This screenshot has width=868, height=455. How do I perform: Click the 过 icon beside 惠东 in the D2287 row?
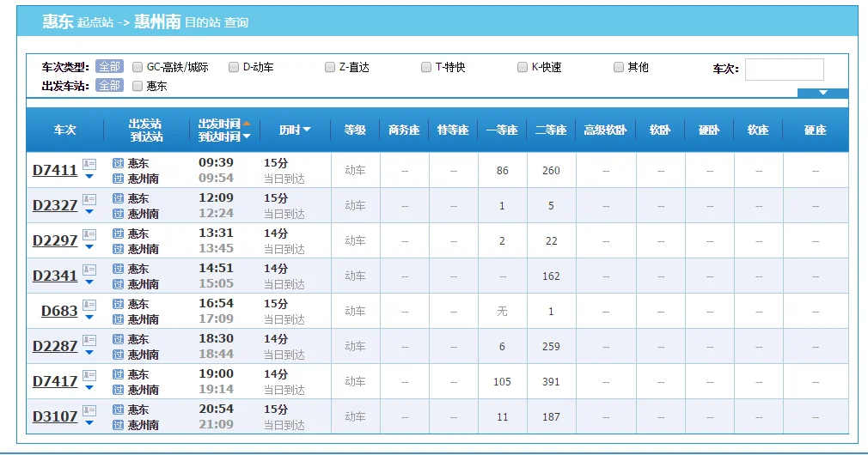[x=118, y=339]
